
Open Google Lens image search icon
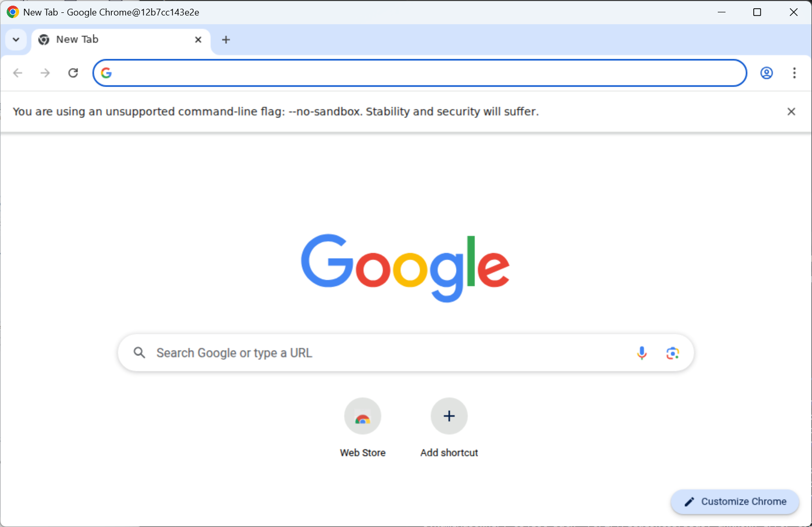point(672,353)
